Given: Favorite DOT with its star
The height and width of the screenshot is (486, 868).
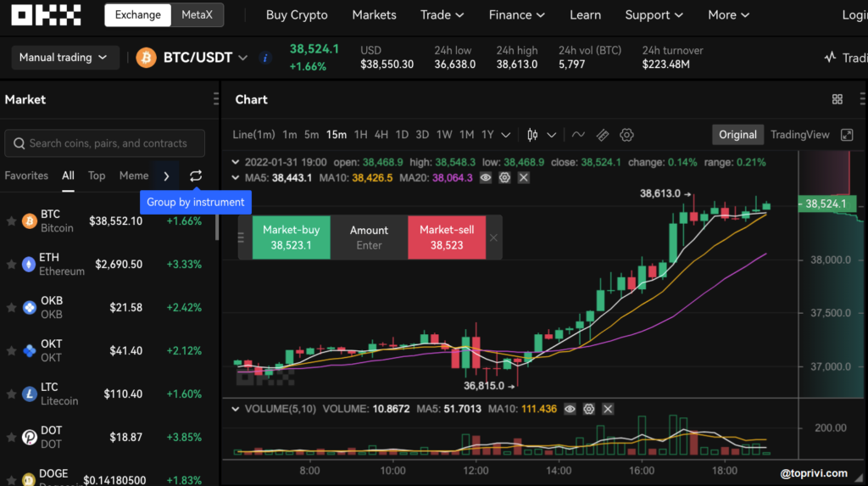Looking at the screenshot, I should (11, 438).
